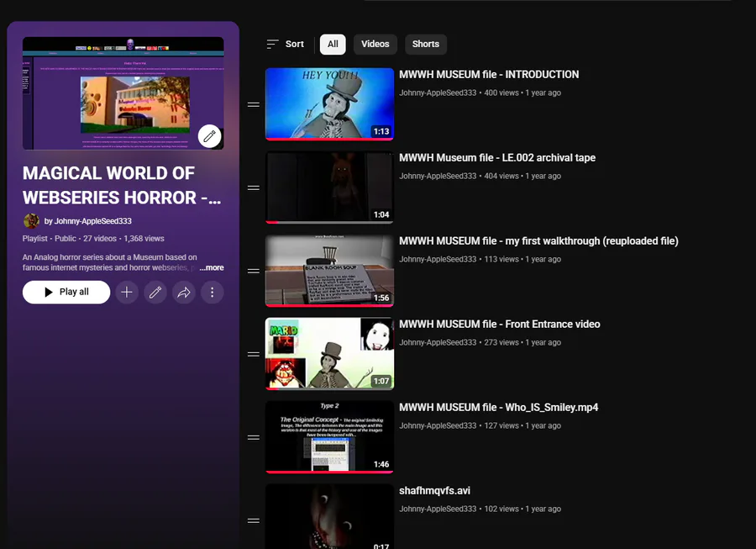Viewport: 756px width, 549px height.
Task: Click the add videos plus icon
Action: tap(127, 293)
